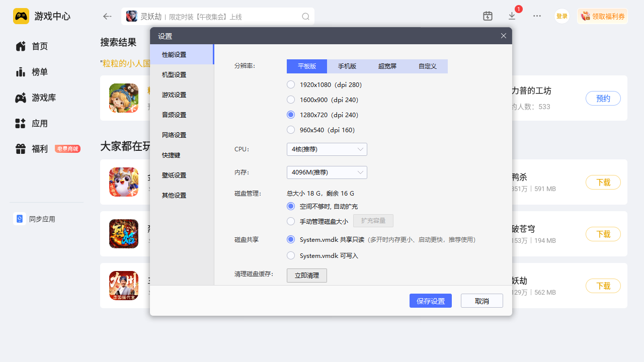Viewport: 644px width, 362px height.
Task: Go to 快捷键 settings section
Action: [x=171, y=155]
